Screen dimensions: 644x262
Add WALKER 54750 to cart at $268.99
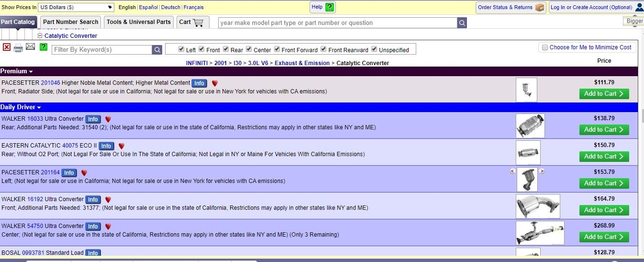[604, 237]
